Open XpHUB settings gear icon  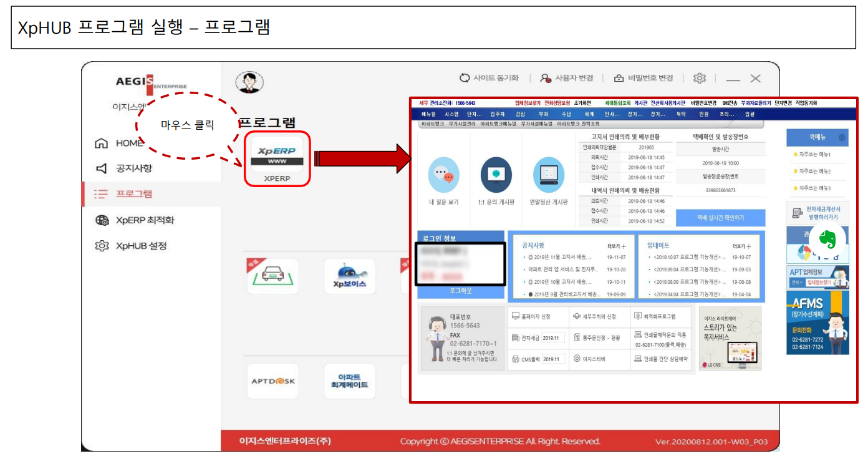point(700,78)
